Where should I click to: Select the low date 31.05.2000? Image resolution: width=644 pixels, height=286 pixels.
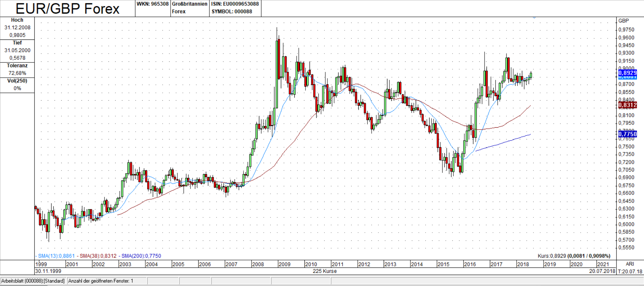tap(17, 50)
